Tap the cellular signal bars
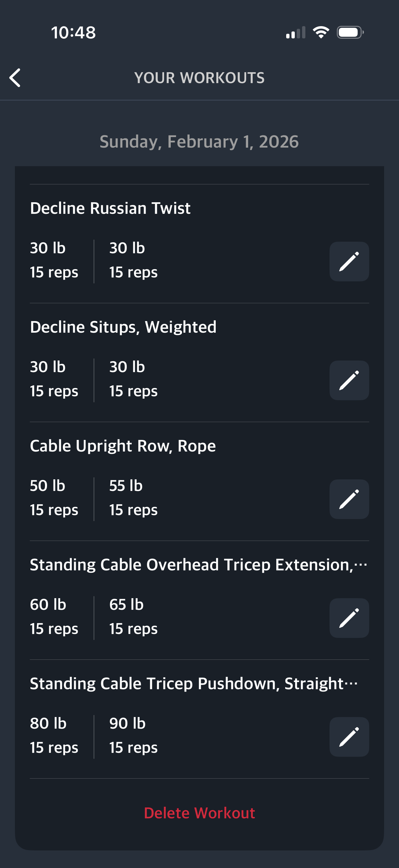Screen dimensions: 399x868 [296, 33]
